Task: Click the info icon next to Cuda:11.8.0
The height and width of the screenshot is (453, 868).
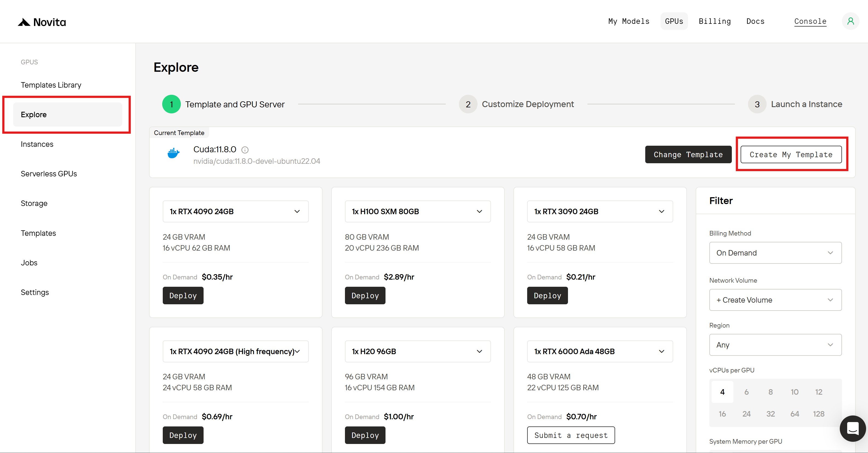Action: 245,150
